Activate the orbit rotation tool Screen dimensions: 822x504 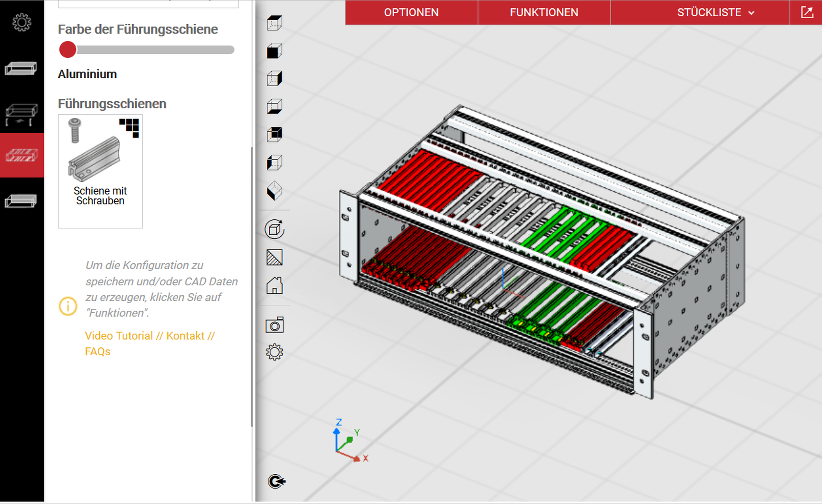point(274,230)
